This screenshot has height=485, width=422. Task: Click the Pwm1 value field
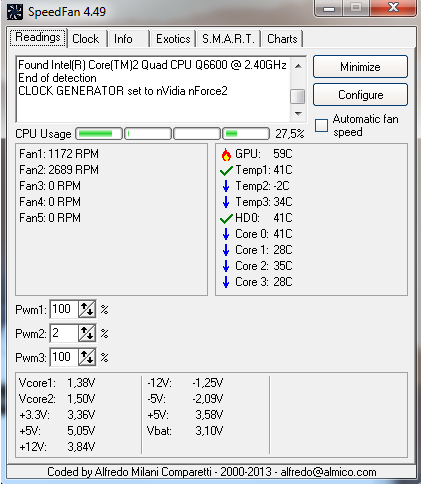click(64, 309)
